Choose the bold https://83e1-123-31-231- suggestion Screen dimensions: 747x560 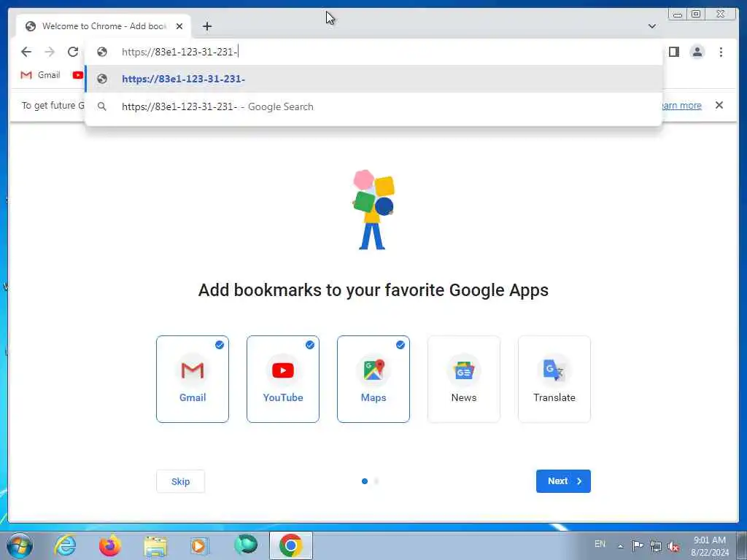(x=373, y=79)
